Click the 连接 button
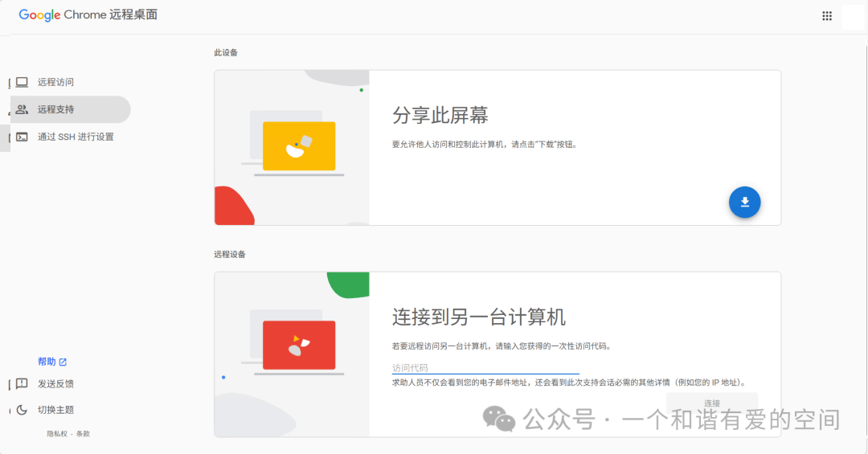Image resolution: width=868 pixels, height=454 pixels. 712,403
